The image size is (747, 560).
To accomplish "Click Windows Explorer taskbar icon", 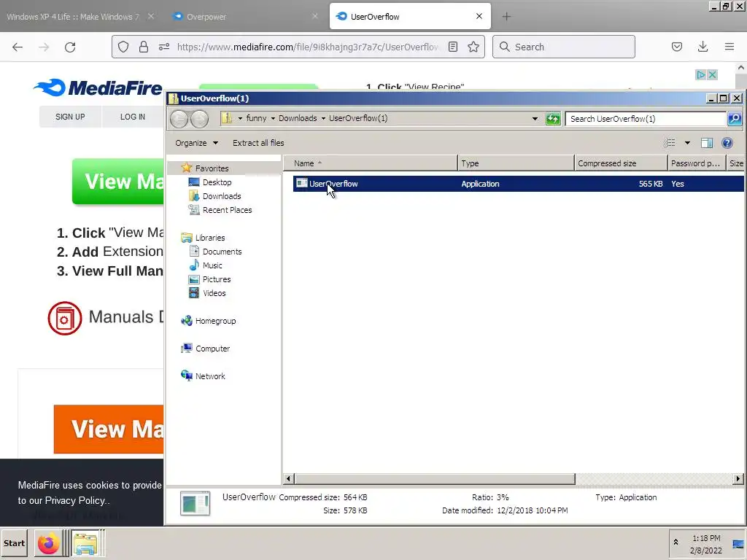I will coord(85,543).
